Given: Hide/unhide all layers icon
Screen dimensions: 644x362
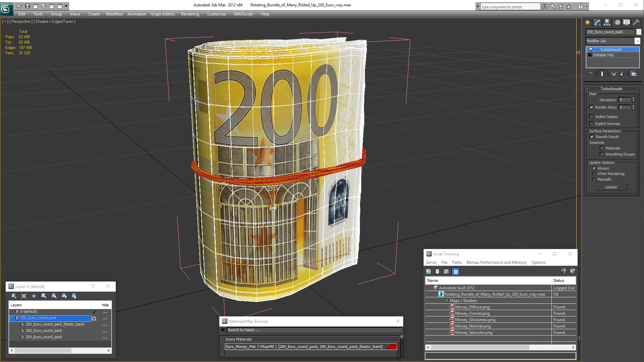Looking at the screenshot, I should (x=64, y=296).
